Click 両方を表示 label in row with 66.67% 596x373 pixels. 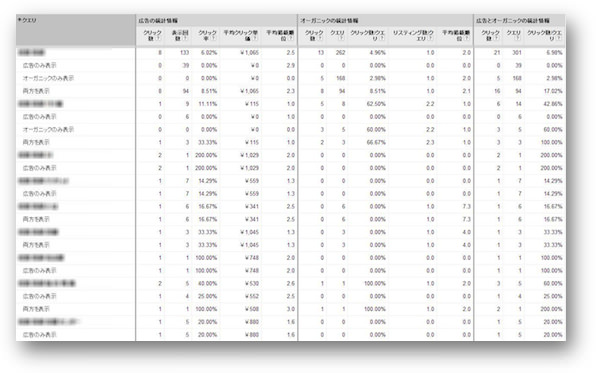tap(36, 143)
